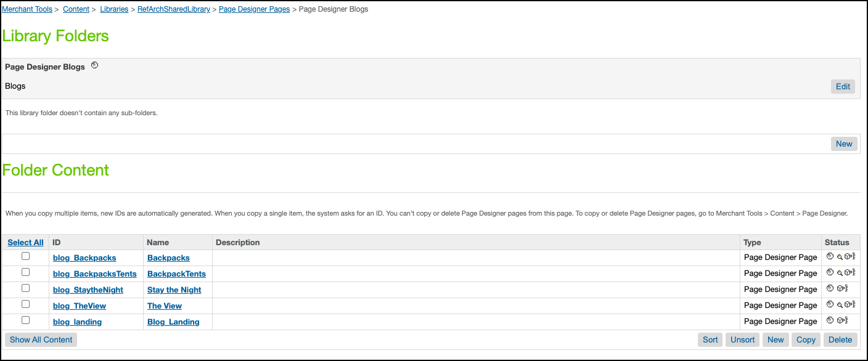Image resolution: width=868 pixels, height=361 pixels.
Task: Go to RefArchSharedLibrary breadcrumb link
Action: pos(174,9)
